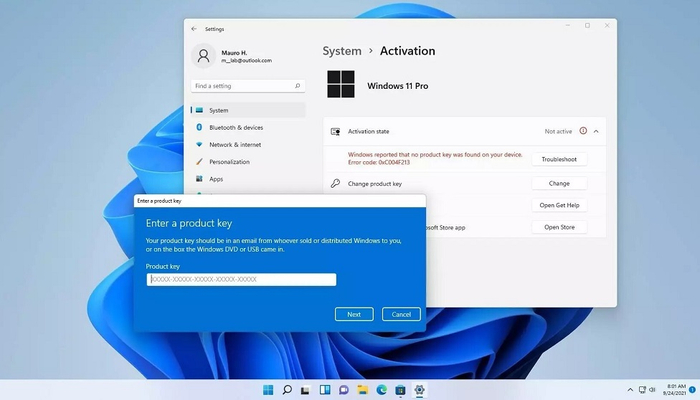Viewport: 700px width, 400px height.
Task: Click the volume icon in system tray
Action: pos(652,390)
